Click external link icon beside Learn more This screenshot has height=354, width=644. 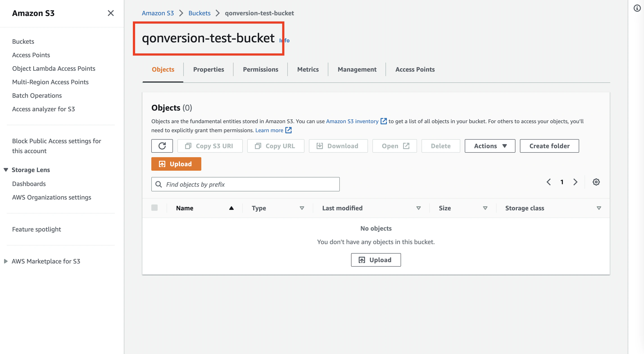coord(288,130)
